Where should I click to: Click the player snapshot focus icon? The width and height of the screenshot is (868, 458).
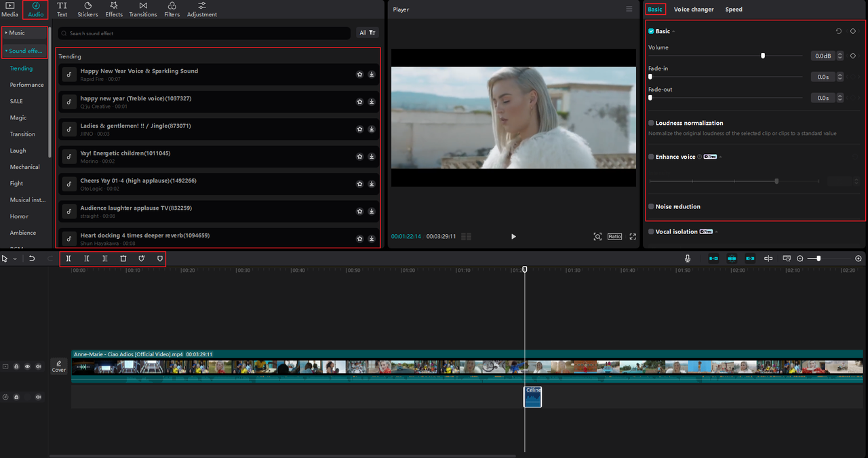(597, 236)
